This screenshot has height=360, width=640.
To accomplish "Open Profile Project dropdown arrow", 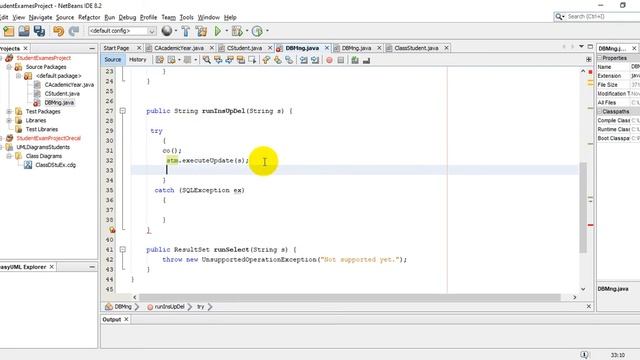I will (x=267, y=31).
